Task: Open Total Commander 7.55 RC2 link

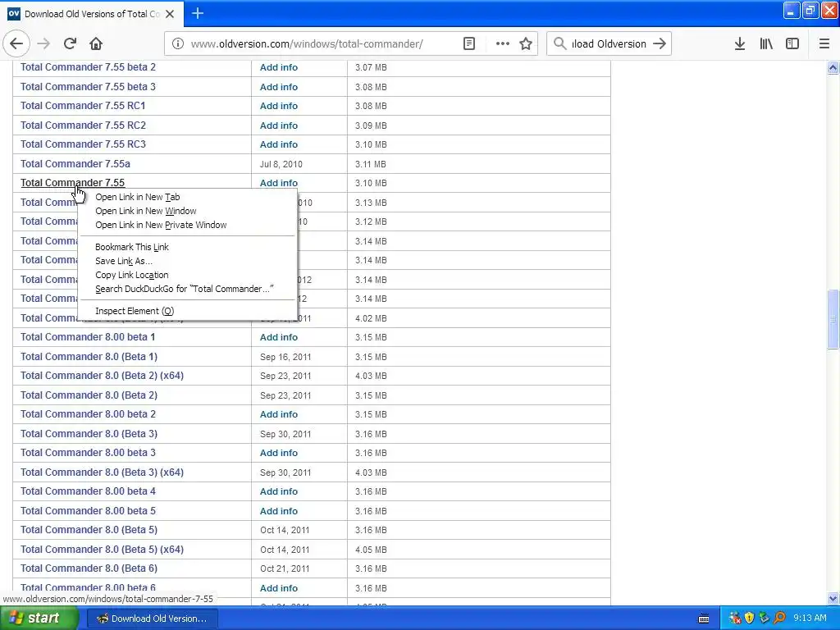Action: [83, 126]
